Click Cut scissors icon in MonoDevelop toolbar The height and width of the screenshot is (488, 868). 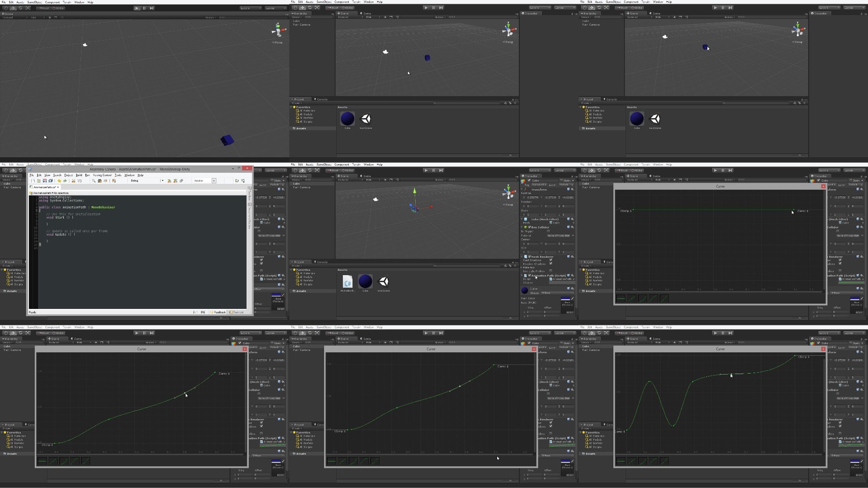click(x=73, y=181)
